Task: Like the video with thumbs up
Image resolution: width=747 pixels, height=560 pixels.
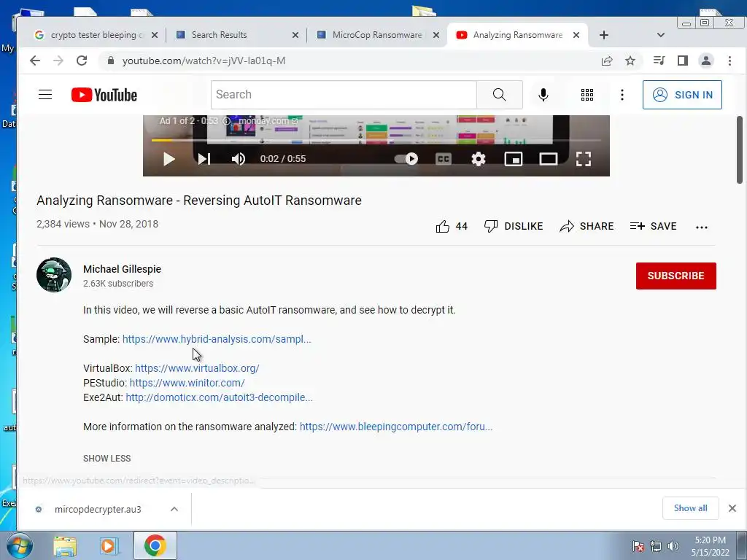Action: [451, 226]
